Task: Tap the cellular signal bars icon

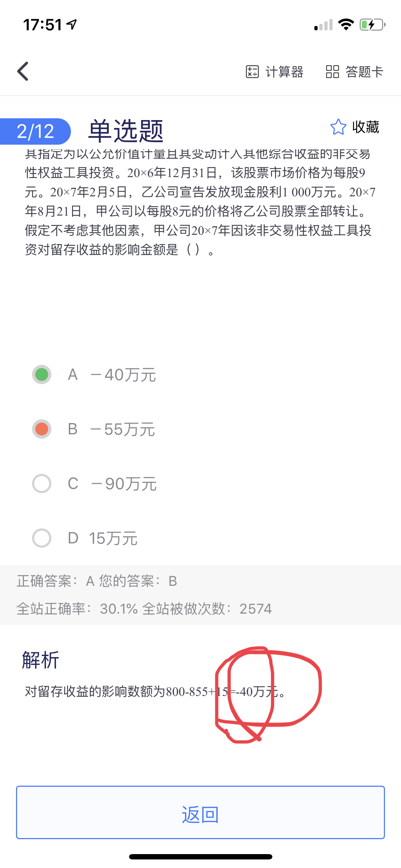Action: point(323,25)
